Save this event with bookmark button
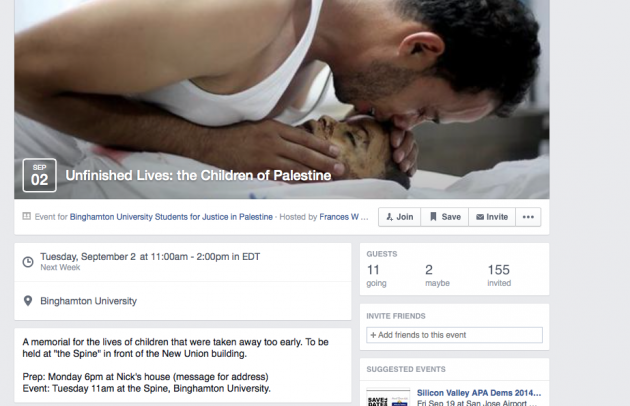Screen dimensions: 630x406 click(x=445, y=217)
